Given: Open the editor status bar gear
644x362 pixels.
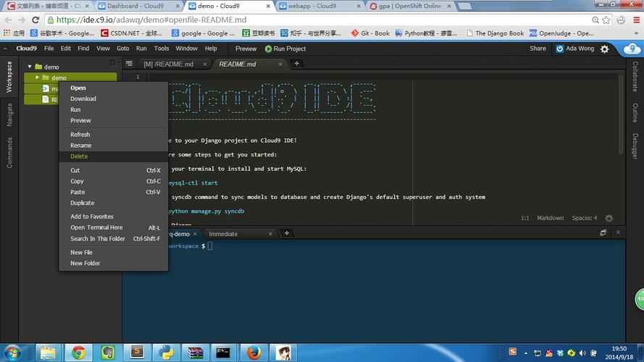Looking at the screenshot, I should point(609,218).
